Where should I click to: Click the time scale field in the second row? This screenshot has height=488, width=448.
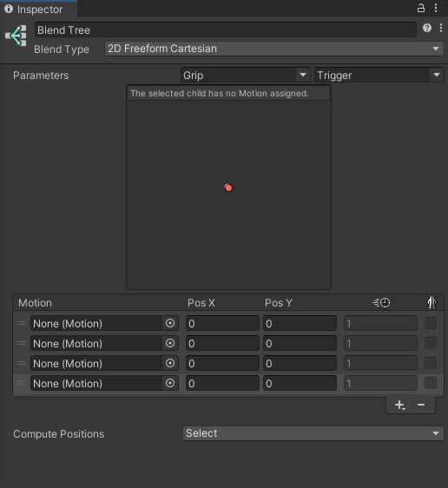(380, 343)
